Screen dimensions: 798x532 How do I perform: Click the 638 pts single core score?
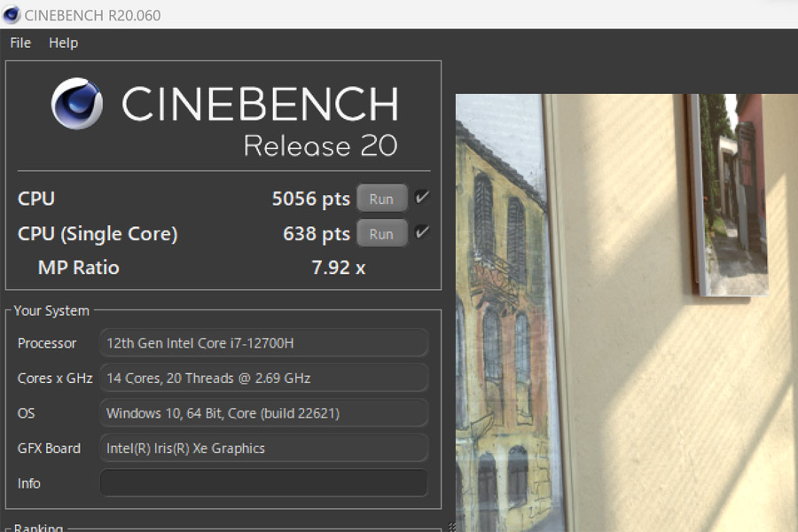[317, 234]
